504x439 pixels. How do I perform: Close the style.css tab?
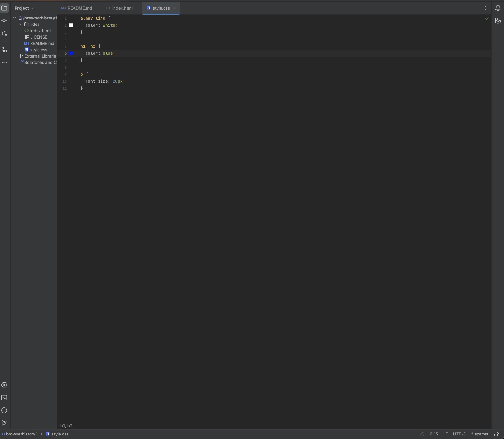pos(175,8)
